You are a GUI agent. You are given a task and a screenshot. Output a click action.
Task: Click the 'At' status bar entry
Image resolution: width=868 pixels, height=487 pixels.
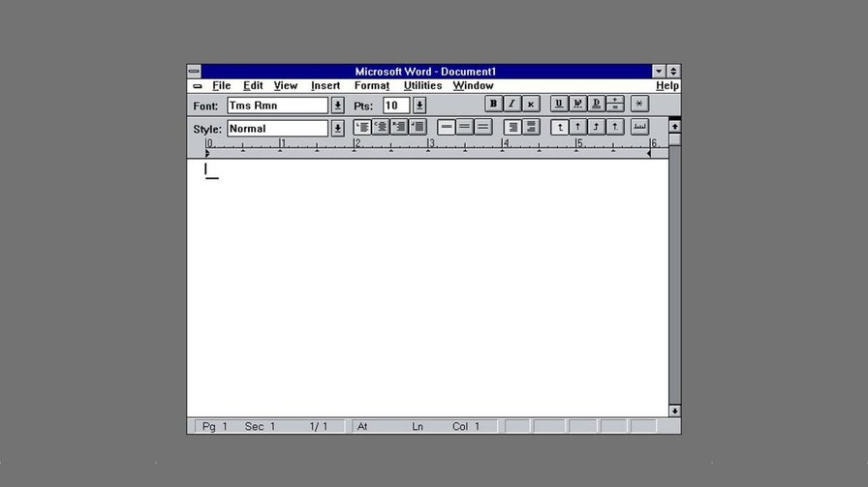[x=362, y=427]
